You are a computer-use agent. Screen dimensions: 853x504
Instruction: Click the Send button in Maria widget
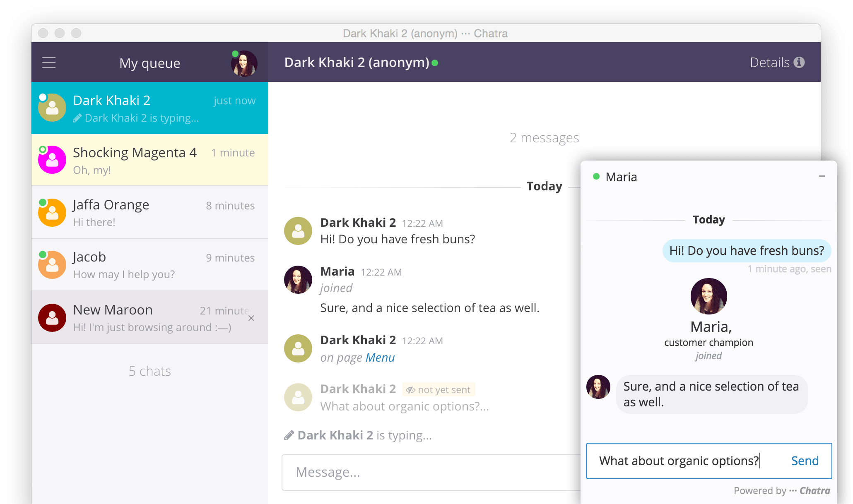(x=805, y=460)
